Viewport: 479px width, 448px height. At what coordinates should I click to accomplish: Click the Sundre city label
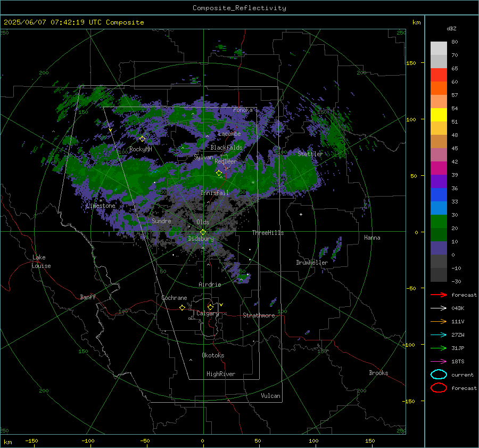161,221
